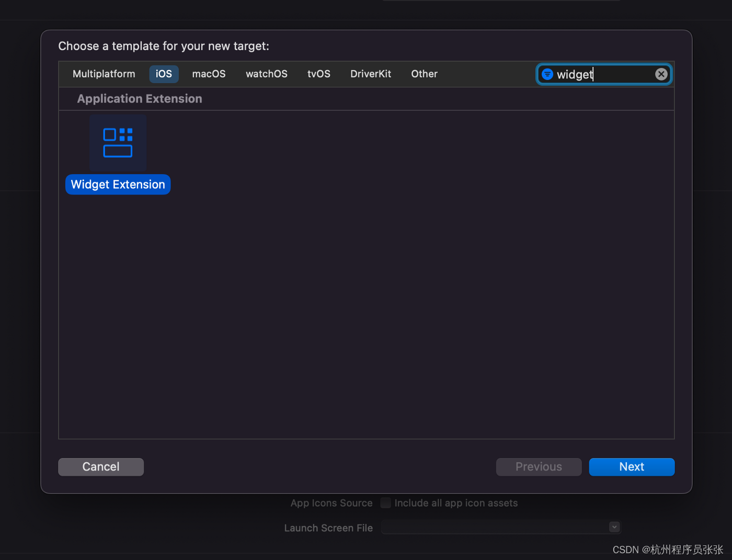
Task: Select the Widget Extension template icon
Action: point(118,143)
